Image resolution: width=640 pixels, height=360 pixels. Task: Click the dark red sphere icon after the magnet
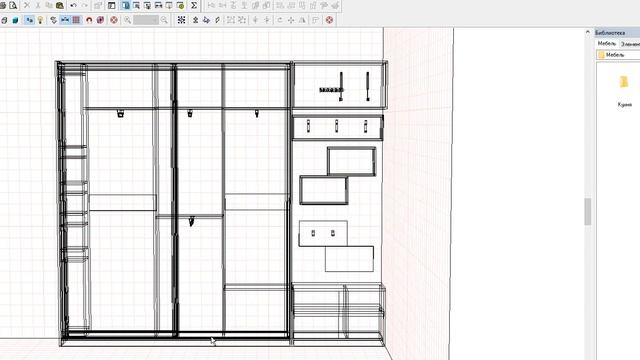(100, 20)
